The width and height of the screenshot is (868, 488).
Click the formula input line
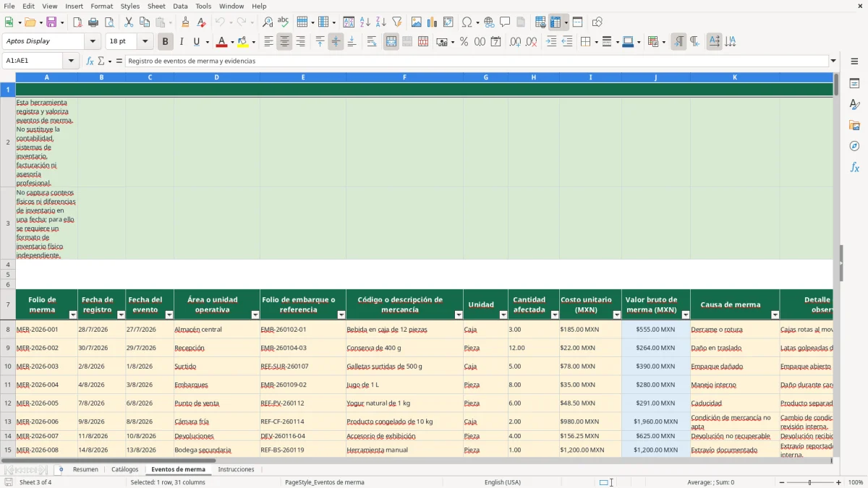(x=477, y=61)
